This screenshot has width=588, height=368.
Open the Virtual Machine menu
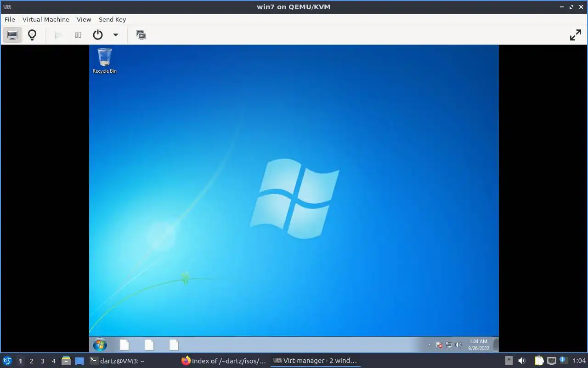[x=46, y=19]
